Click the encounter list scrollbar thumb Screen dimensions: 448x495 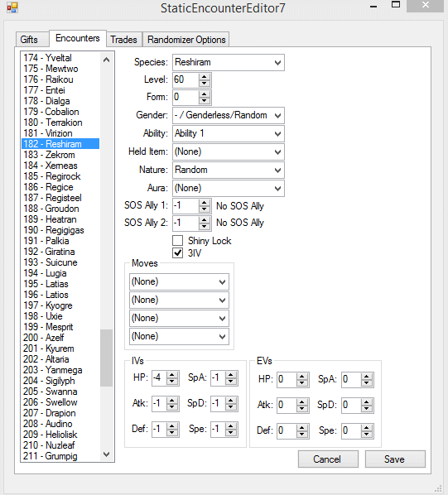[106, 358]
